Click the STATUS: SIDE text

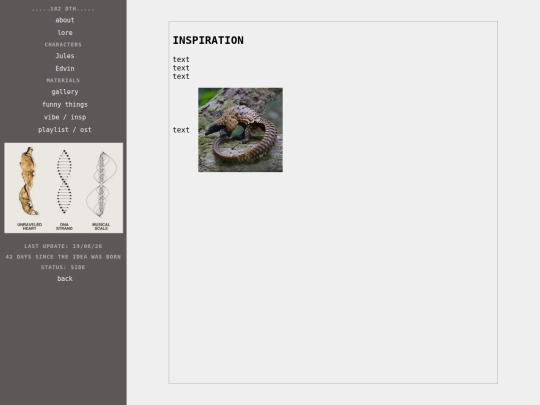(x=63, y=267)
